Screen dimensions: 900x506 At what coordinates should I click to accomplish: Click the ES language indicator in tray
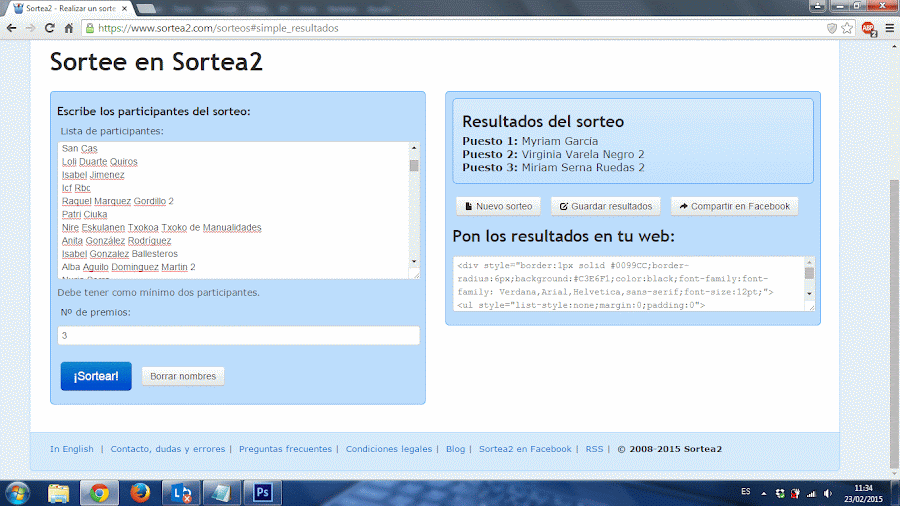pos(746,492)
